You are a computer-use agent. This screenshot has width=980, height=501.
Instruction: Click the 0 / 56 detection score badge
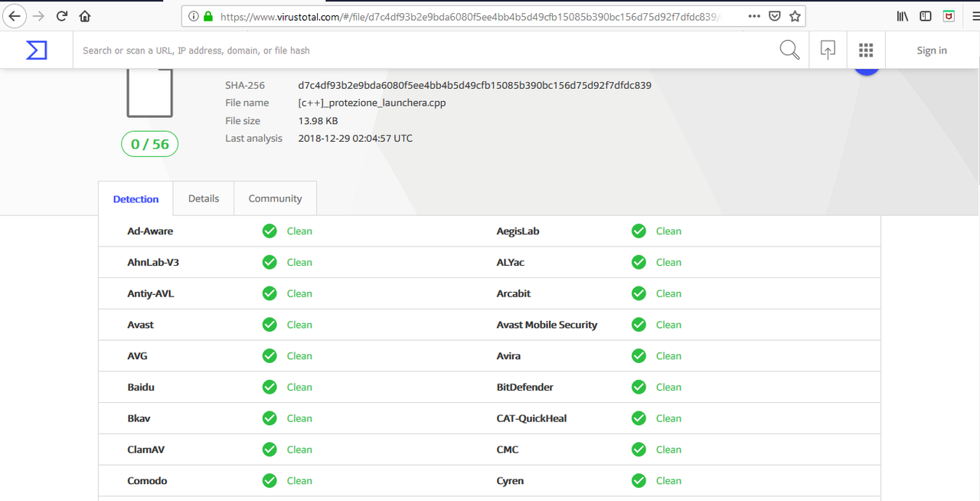click(x=149, y=144)
